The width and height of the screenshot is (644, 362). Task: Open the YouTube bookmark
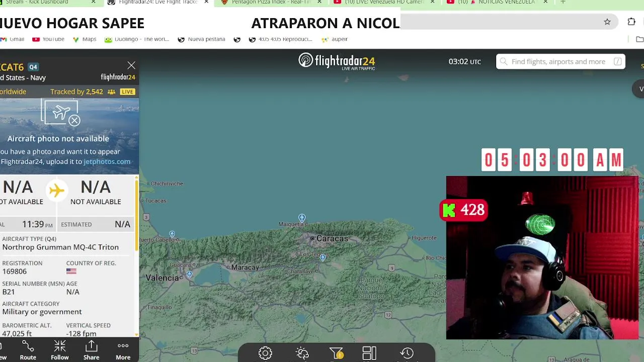48,39
